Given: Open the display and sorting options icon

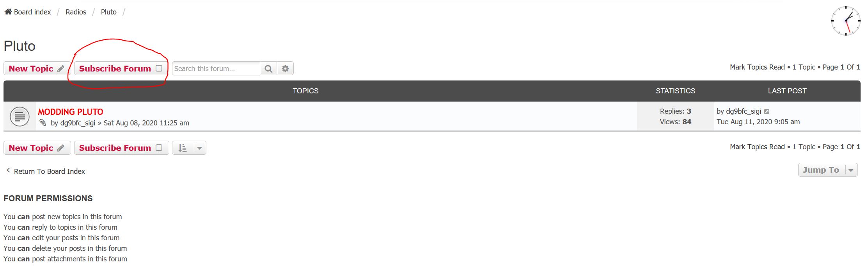Looking at the screenshot, I should tap(183, 148).
